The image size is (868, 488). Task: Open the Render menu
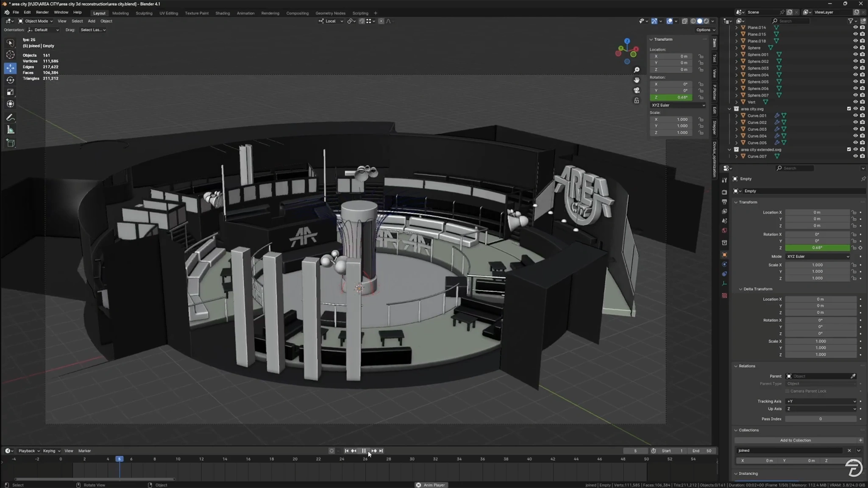[x=42, y=12]
